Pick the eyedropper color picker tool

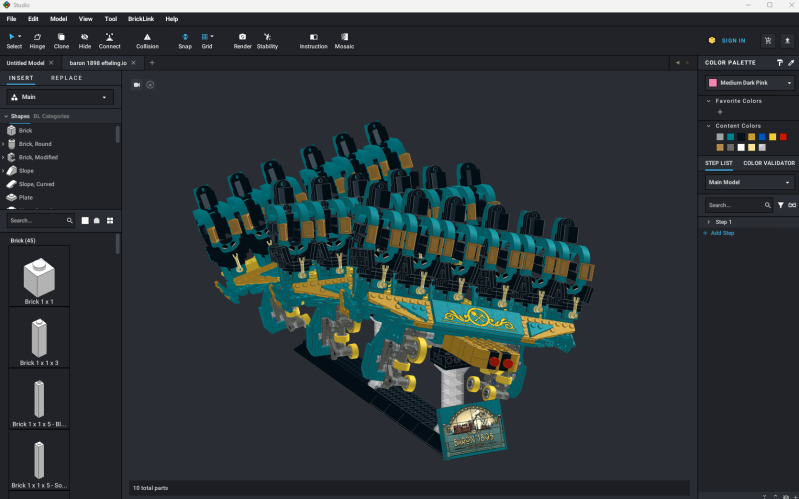[x=790, y=62]
